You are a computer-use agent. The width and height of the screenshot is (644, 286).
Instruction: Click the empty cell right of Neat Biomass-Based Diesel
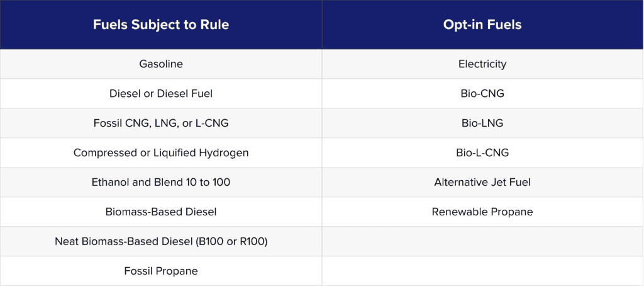point(482,242)
